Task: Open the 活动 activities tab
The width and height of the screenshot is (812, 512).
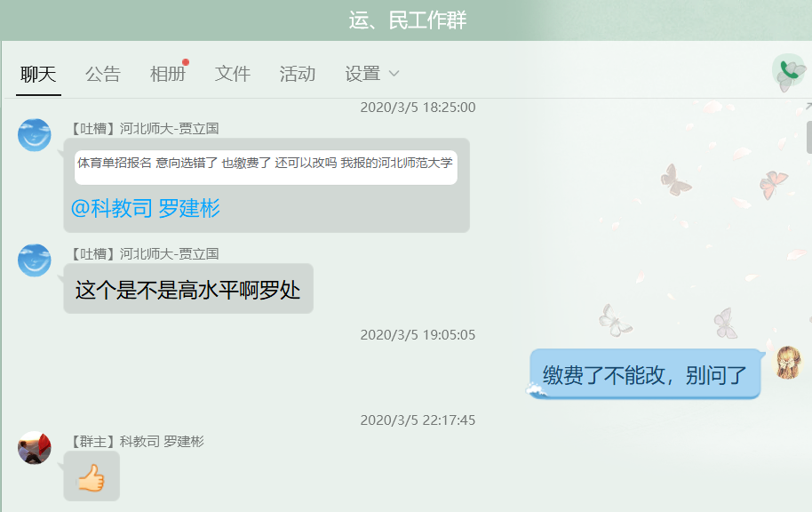Action: click(x=297, y=75)
